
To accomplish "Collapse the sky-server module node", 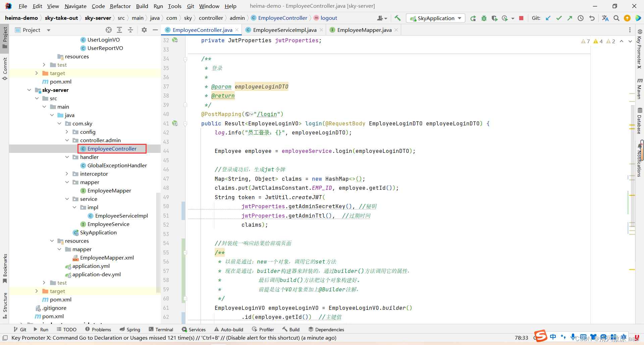I will pyautogui.click(x=29, y=90).
